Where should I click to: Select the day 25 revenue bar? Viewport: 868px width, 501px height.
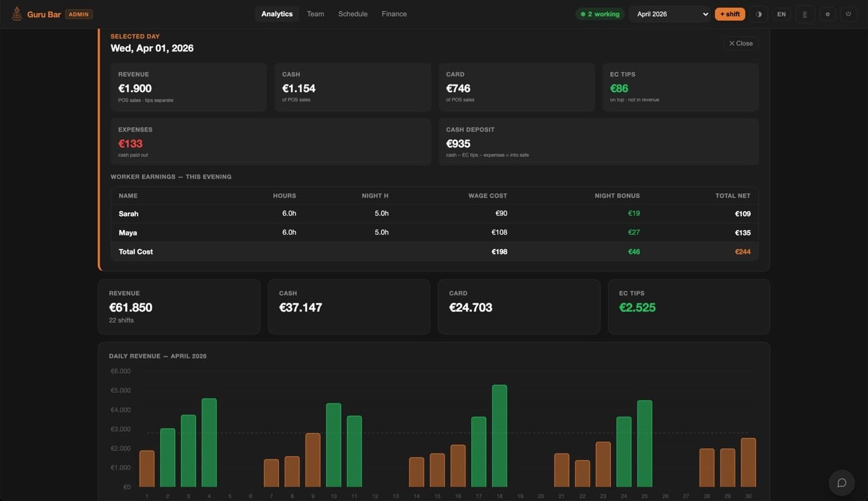click(645, 443)
